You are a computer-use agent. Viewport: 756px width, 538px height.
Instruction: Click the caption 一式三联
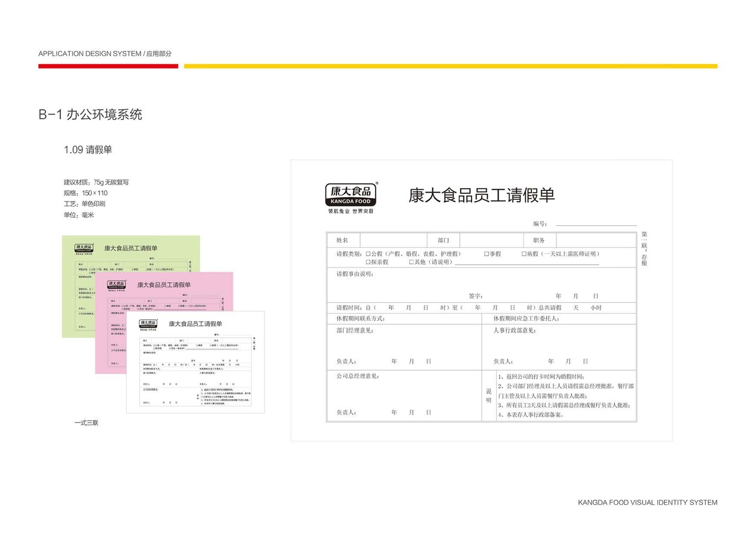tap(86, 423)
